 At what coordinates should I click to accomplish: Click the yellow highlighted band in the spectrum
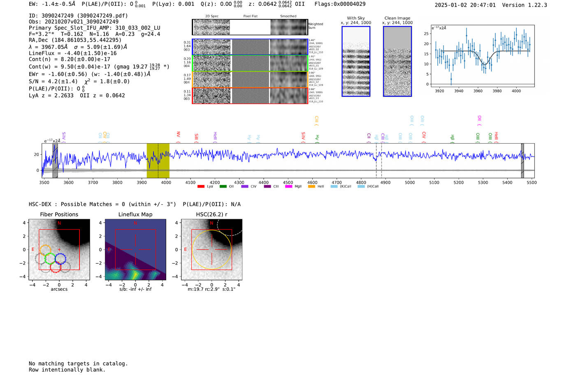pyautogui.click(x=158, y=160)
